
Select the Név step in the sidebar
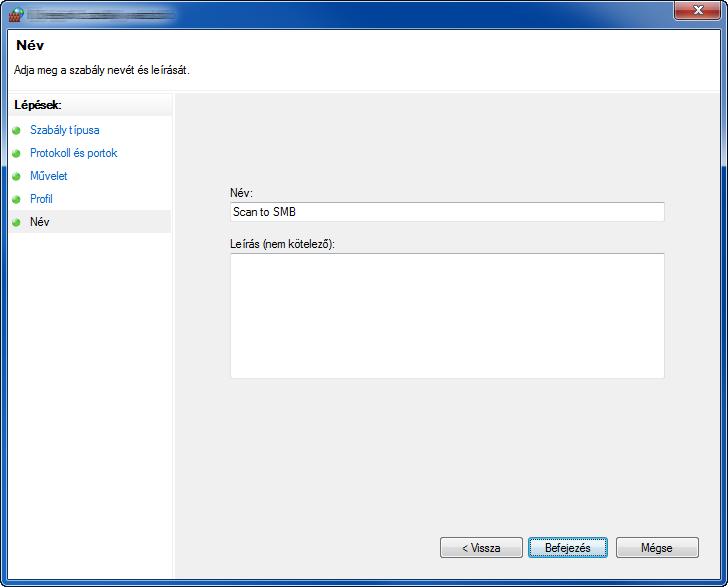(90, 222)
